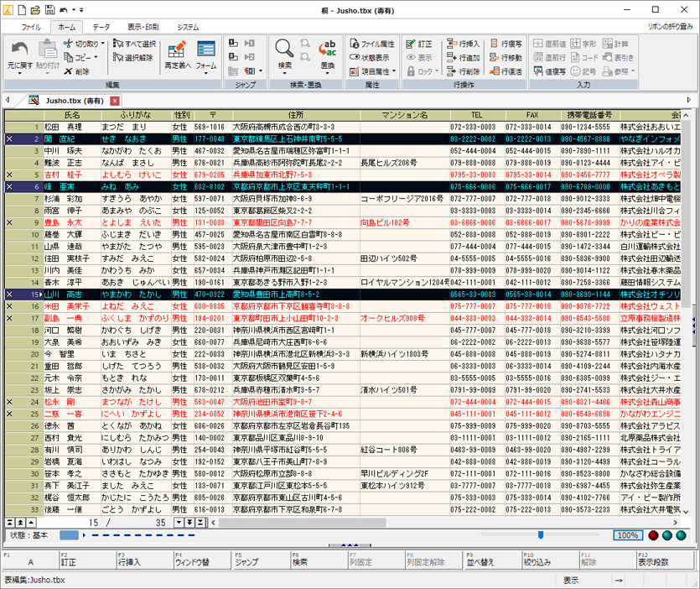Expand the 切り取り dropdown arrow
The width and height of the screenshot is (700, 589).
click(102, 44)
